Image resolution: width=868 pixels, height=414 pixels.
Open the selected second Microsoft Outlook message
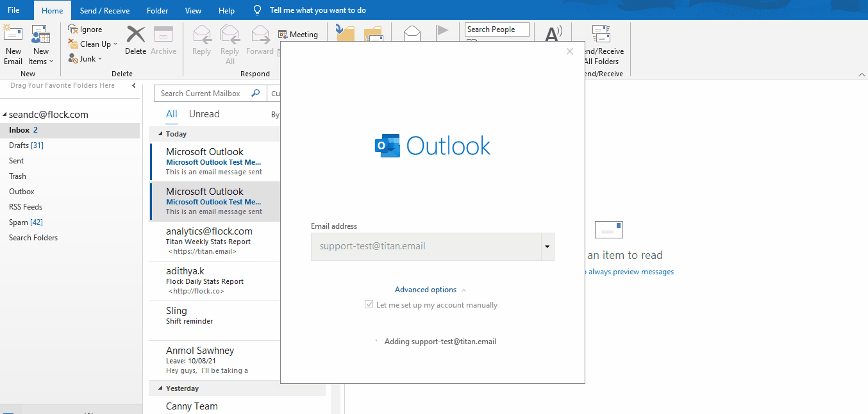[x=215, y=202]
